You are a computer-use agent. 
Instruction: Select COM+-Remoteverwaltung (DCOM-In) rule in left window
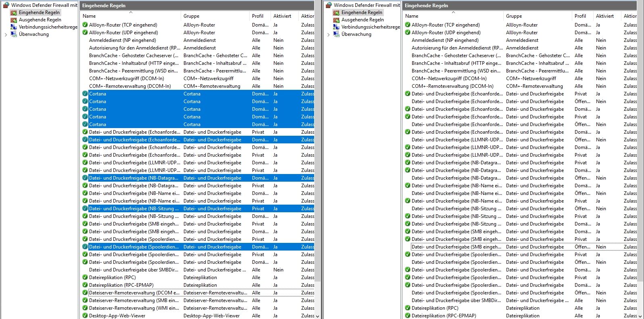[130, 86]
